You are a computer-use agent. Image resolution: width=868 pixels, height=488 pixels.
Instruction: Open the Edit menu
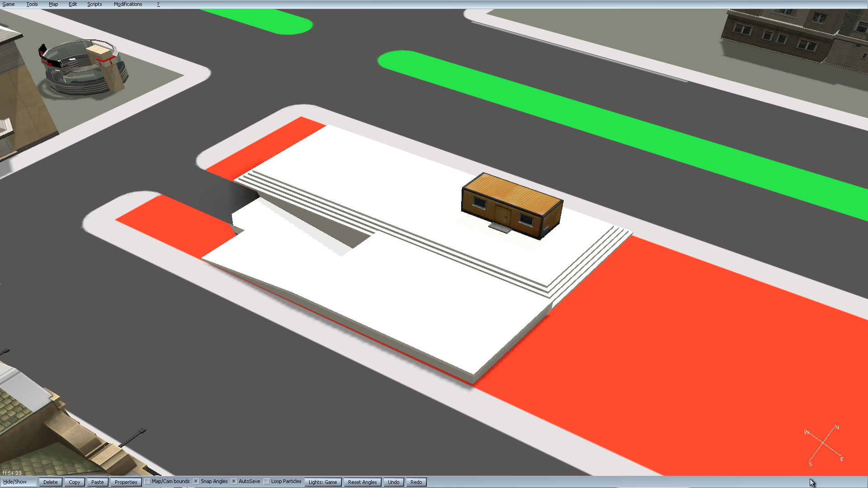pyautogui.click(x=73, y=4)
